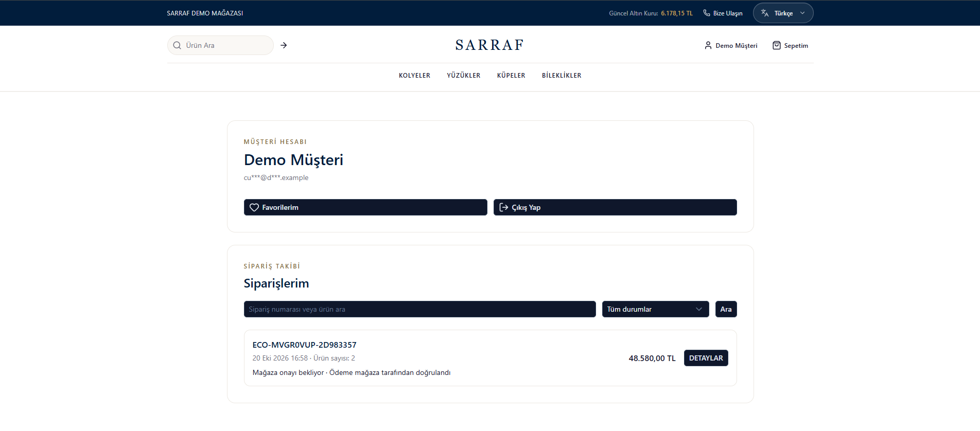Click the shopping bag icon
Image resolution: width=980 pixels, height=431 pixels.
pyautogui.click(x=777, y=45)
